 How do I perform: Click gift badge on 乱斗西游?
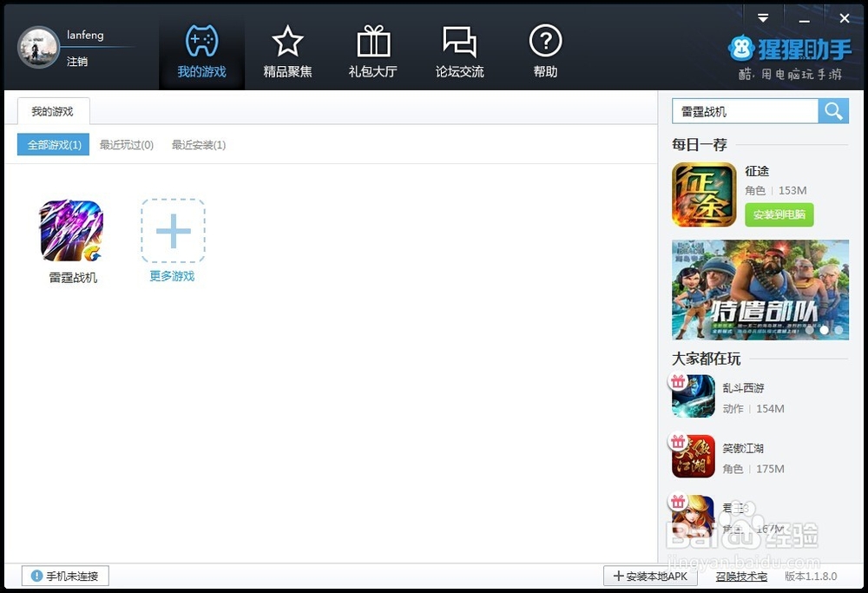(678, 381)
